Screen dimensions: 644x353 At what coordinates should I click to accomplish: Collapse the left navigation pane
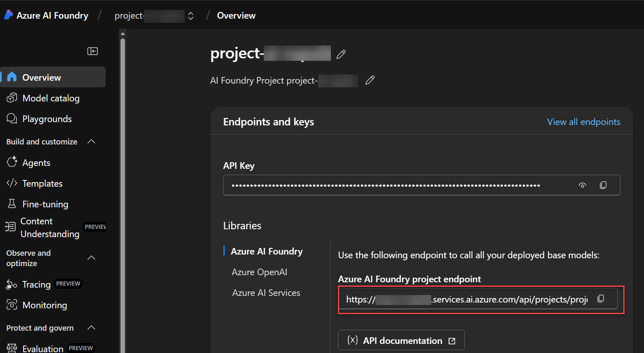[x=92, y=51]
